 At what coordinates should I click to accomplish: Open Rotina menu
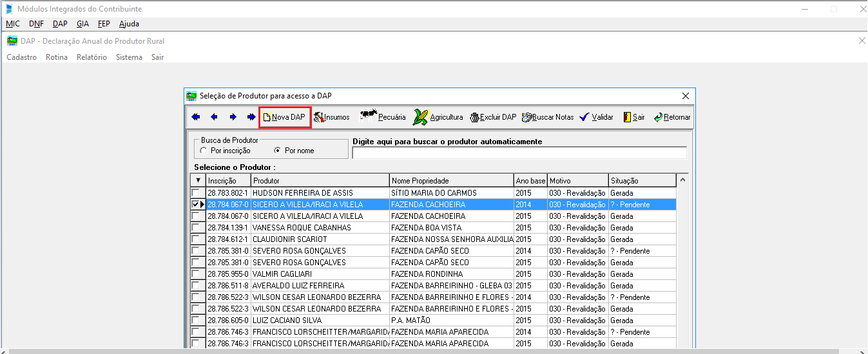coord(57,57)
